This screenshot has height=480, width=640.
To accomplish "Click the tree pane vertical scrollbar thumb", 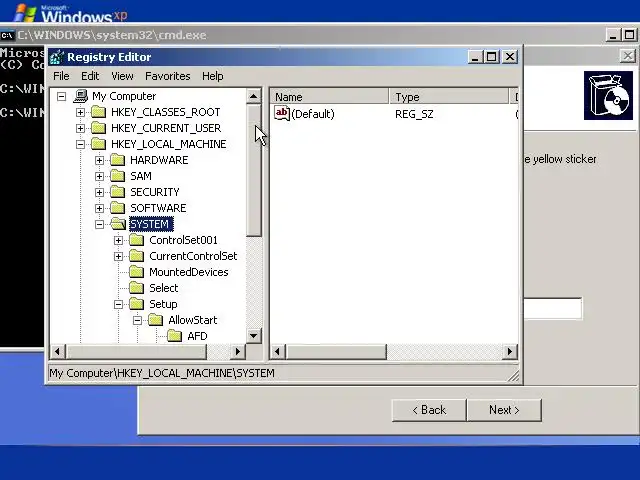I will (253, 170).
